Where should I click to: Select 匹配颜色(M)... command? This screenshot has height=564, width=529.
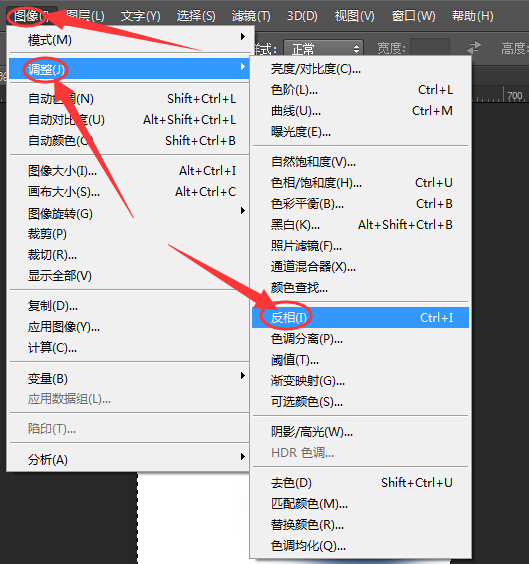[x=361, y=504]
